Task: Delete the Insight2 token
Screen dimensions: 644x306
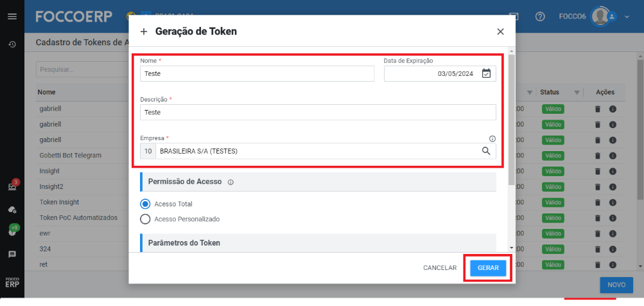Action: point(598,186)
